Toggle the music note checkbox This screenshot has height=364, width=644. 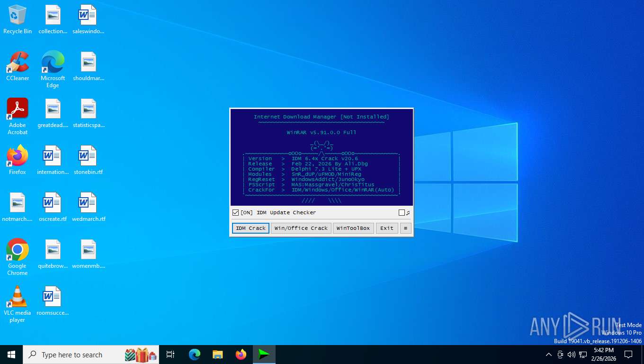pos(402,213)
